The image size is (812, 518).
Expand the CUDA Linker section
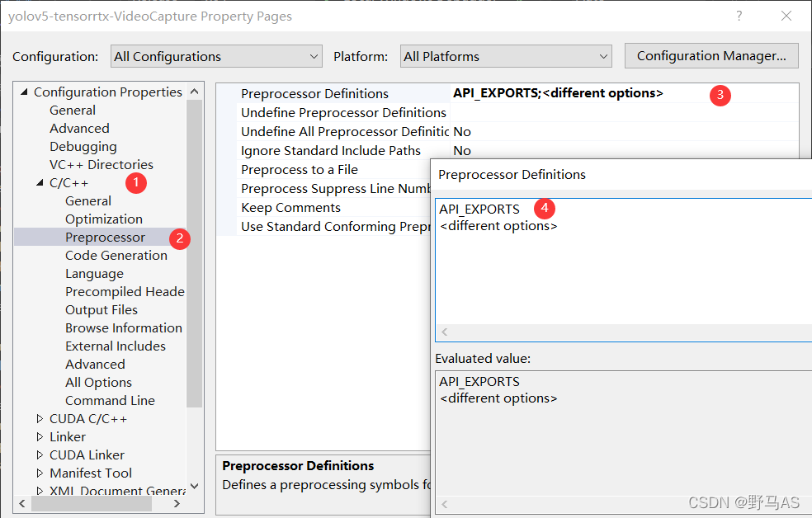coord(39,454)
